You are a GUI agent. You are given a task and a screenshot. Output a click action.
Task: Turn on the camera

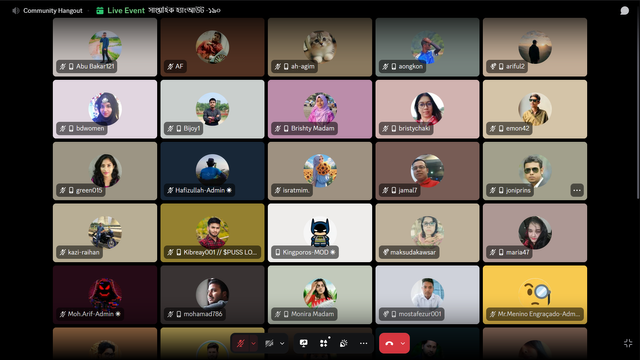pyautogui.click(x=269, y=343)
